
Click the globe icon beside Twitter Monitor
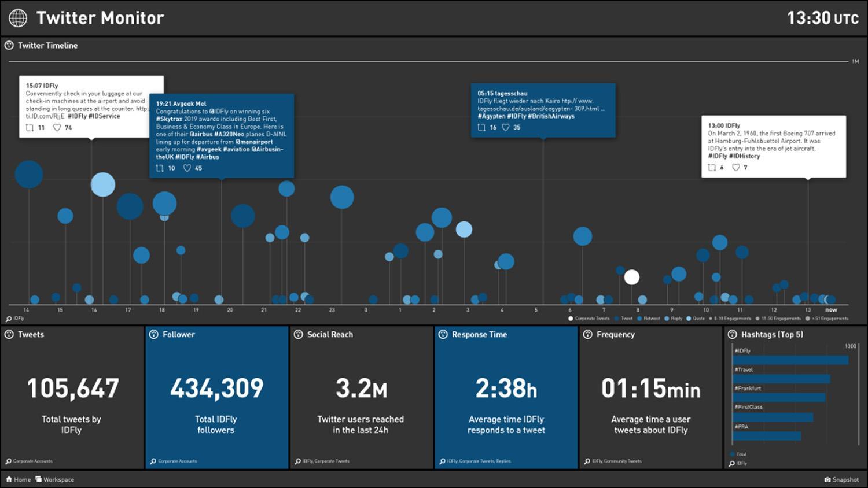pyautogui.click(x=18, y=18)
